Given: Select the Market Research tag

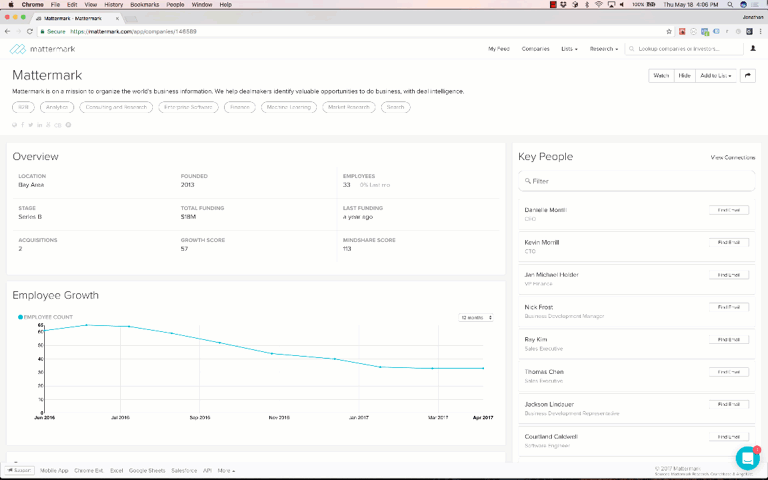Looking at the screenshot, I should [x=349, y=107].
